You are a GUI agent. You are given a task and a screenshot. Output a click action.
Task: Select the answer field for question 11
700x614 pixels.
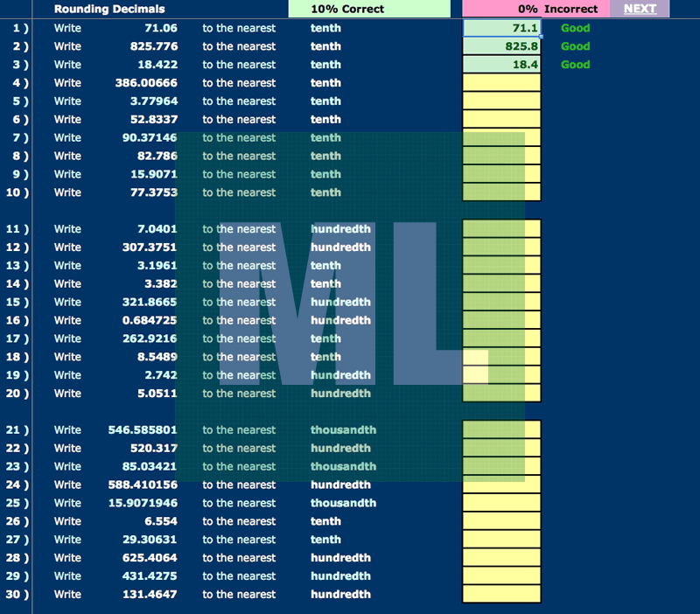click(x=501, y=229)
